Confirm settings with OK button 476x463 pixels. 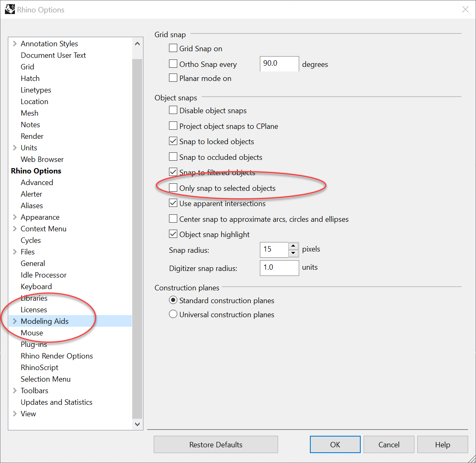pyautogui.click(x=335, y=444)
